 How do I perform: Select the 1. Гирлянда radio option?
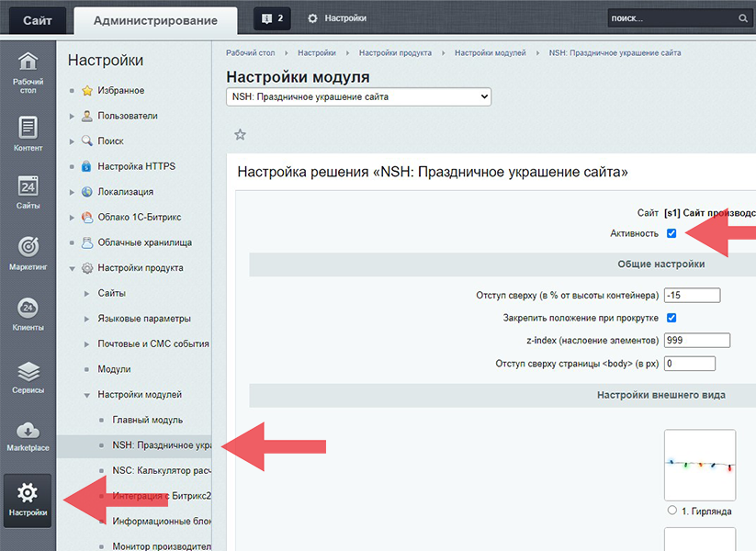click(x=672, y=511)
